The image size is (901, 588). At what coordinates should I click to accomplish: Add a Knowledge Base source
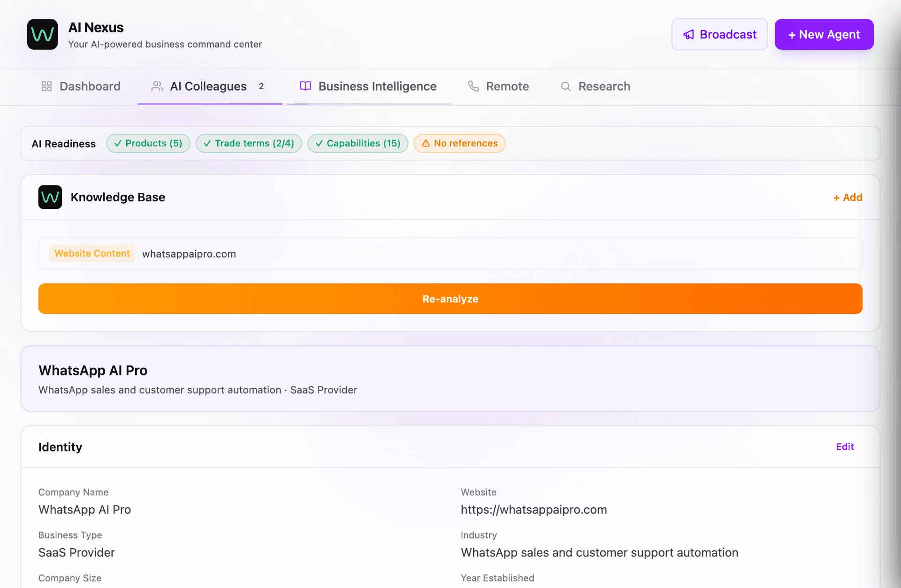tap(848, 198)
